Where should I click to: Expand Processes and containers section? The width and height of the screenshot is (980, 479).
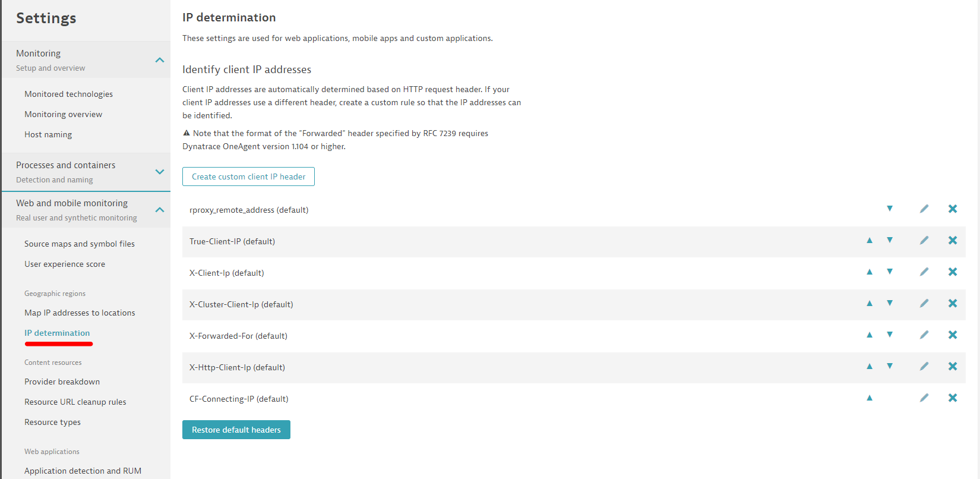click(159, 172)
